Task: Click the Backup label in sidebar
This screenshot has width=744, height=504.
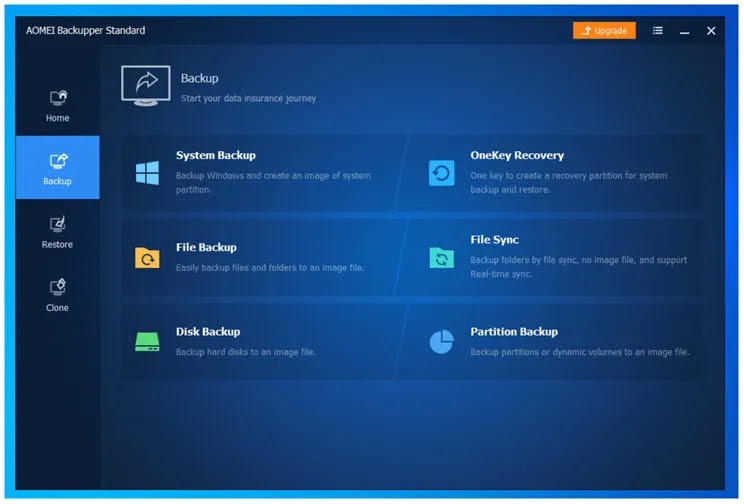Action: click(x=57, y=181)
